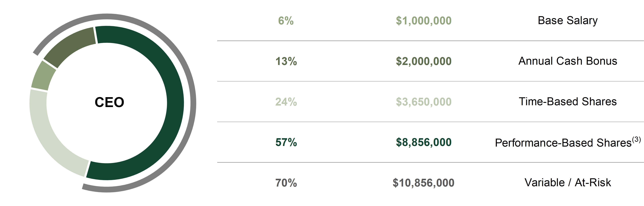The image size is (644, 206).
Task: Click the 24% percentage value
Action: pos(286,102)
